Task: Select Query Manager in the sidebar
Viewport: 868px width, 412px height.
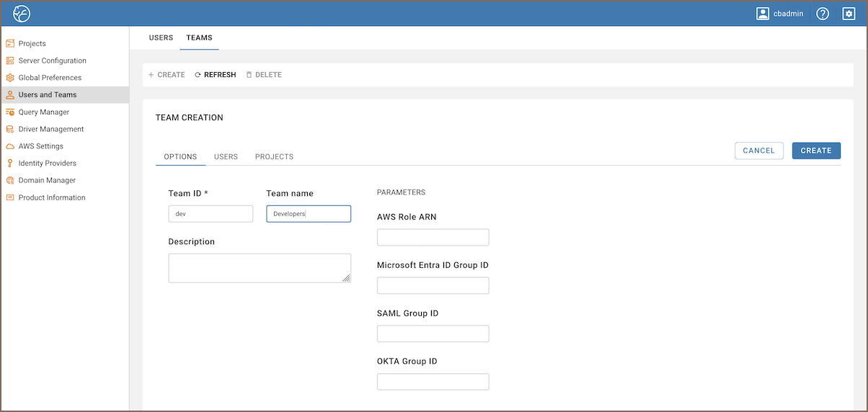Action: tap(44, 112)
